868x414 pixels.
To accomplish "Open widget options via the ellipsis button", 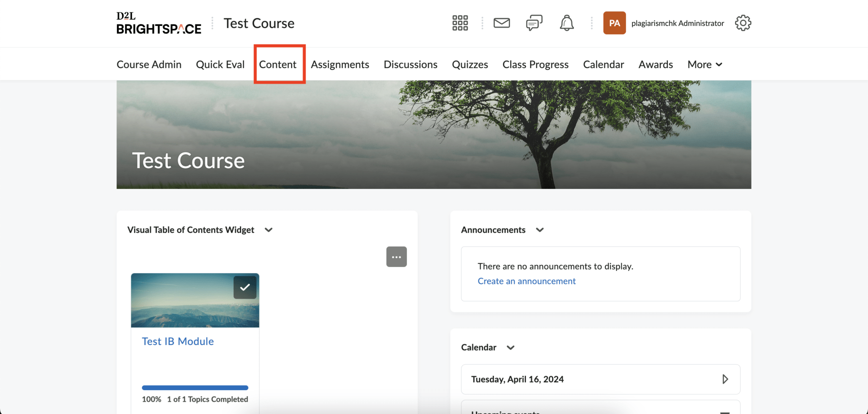I will tap(396, 256).
